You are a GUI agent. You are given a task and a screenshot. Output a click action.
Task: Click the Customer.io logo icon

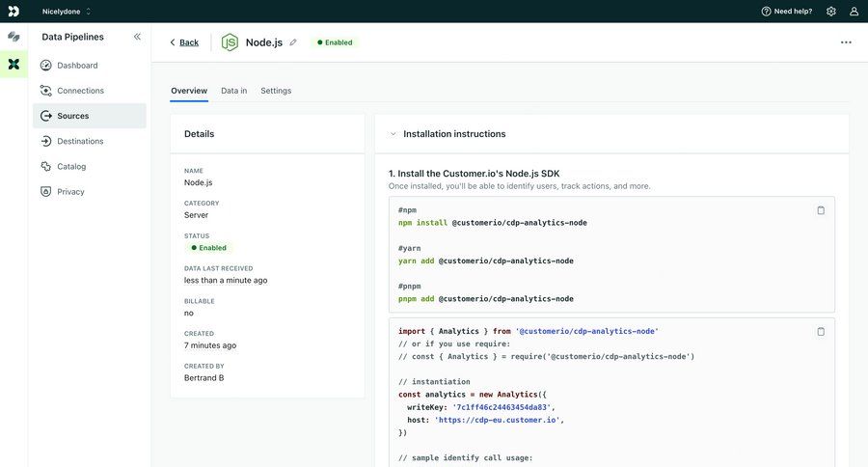14,11
